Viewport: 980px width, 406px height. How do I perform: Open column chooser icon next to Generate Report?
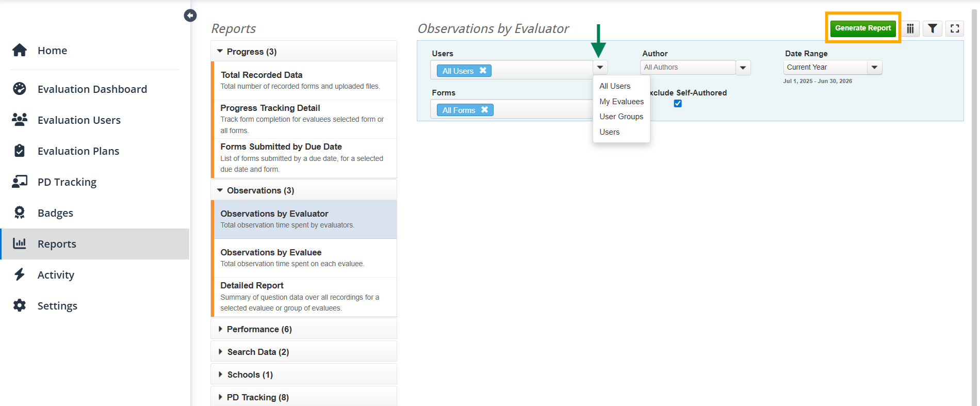point(910,28)
